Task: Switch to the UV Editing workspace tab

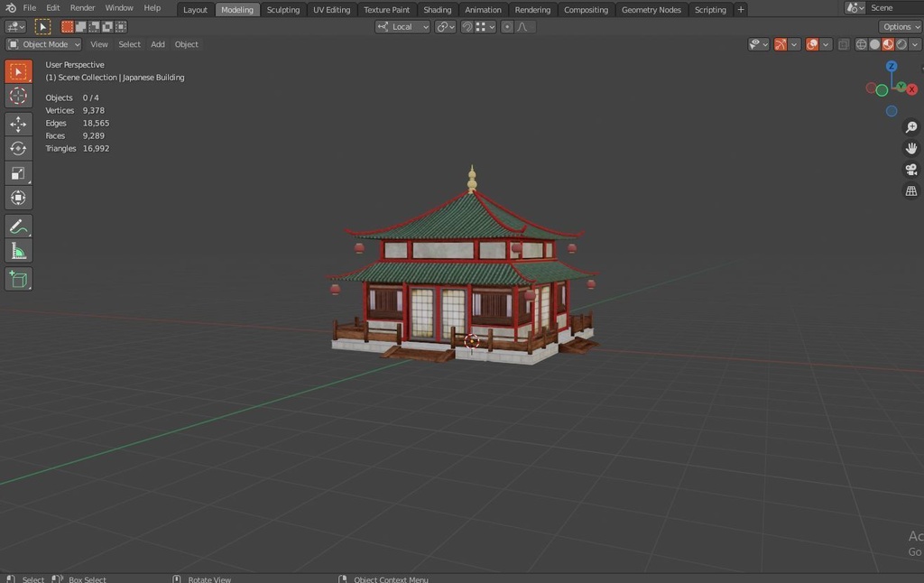Action: (331, 9)
